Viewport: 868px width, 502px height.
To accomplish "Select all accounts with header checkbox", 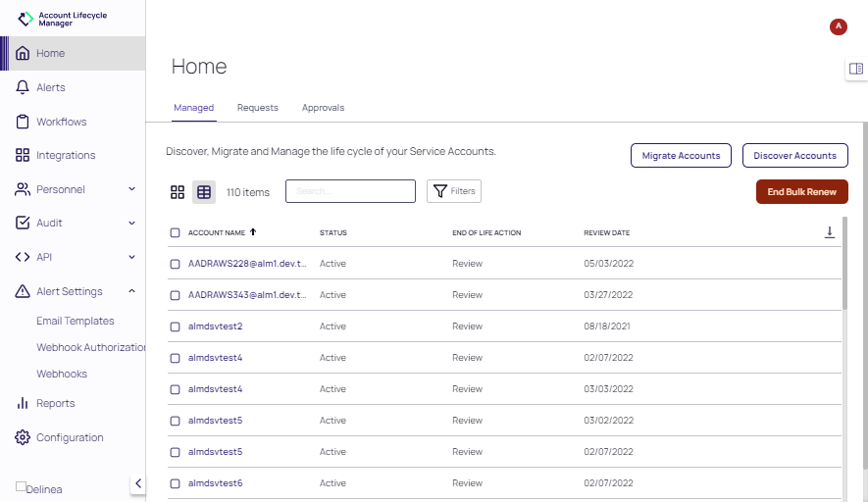I will pyautogui.click(x=175, y=232).
